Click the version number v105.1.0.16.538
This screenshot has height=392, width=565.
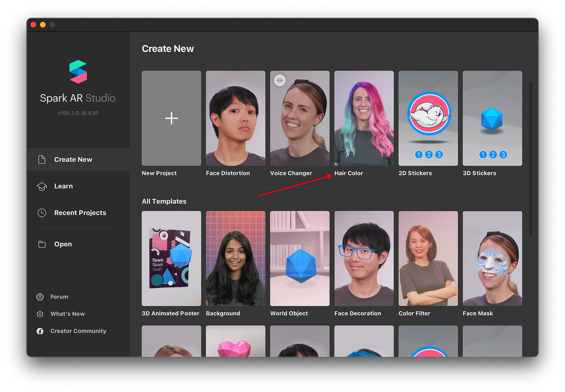(78, 113)
